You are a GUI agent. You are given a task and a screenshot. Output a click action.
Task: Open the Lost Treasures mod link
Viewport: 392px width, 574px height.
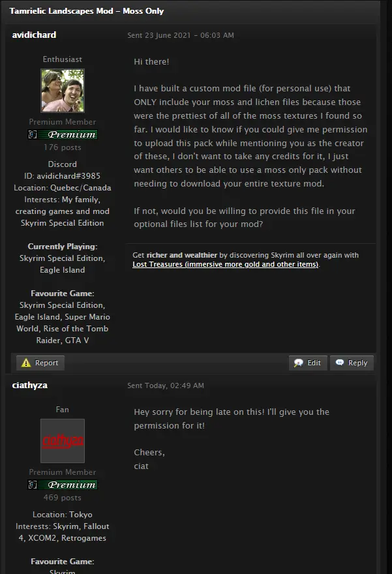click(225, 264)
